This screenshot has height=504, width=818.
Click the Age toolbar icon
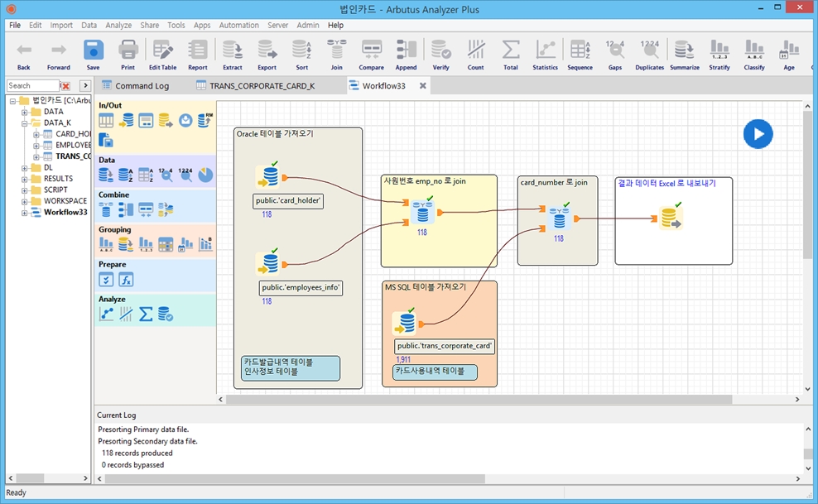(x=789, y=50)
